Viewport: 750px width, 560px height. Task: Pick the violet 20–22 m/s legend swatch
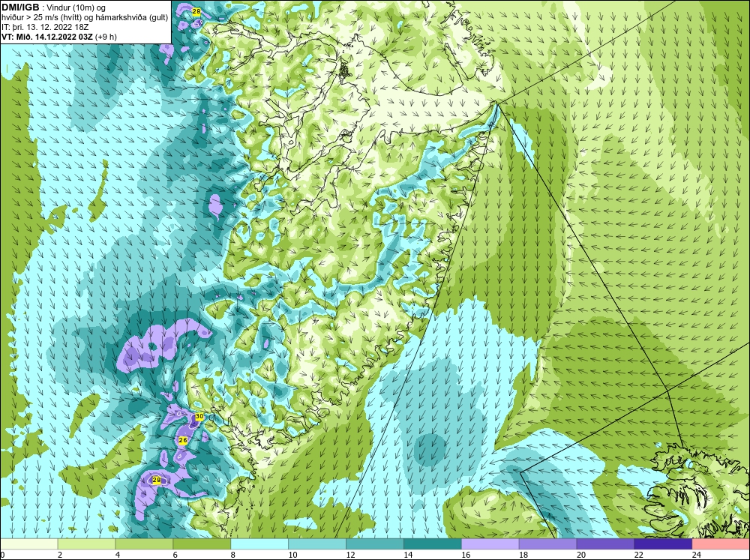(x=605, y=544)
